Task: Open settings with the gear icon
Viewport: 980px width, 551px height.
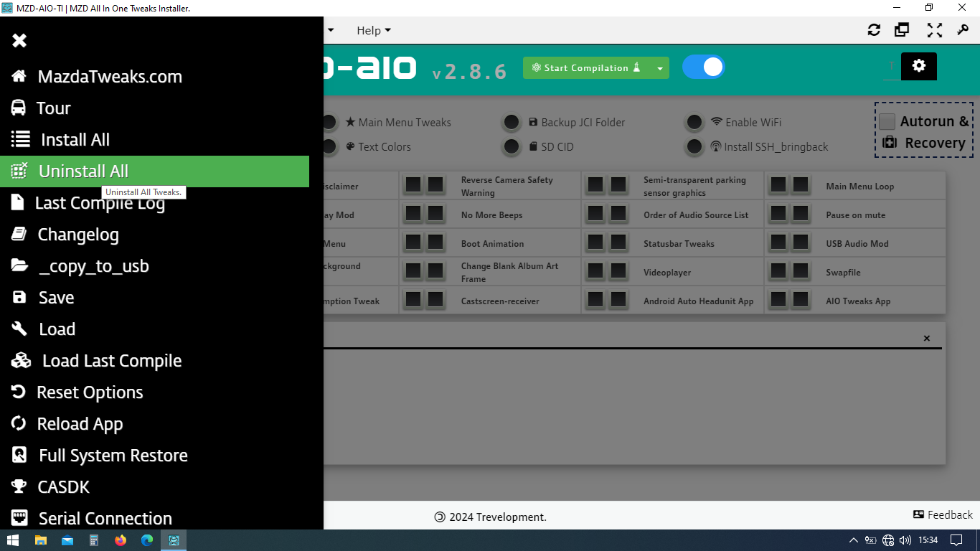Action: coord(918,66)
